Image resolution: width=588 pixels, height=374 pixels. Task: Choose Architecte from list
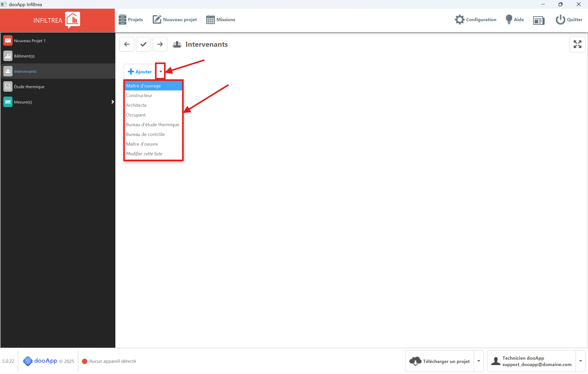[x=153, y=105]
